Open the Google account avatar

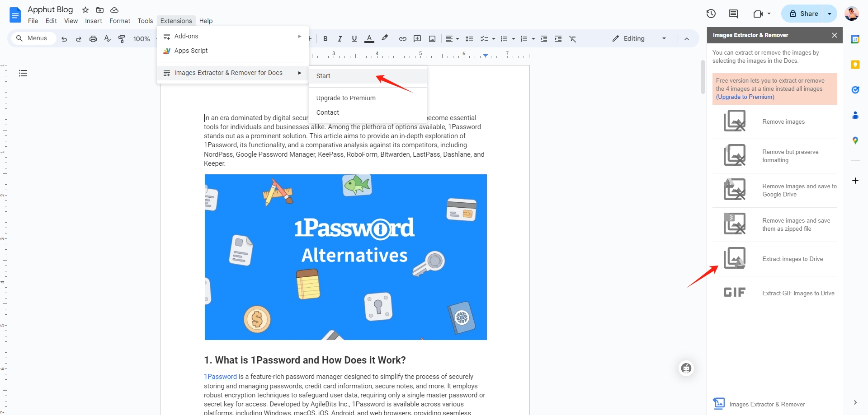pyautogui.click(x=852, y=14)
